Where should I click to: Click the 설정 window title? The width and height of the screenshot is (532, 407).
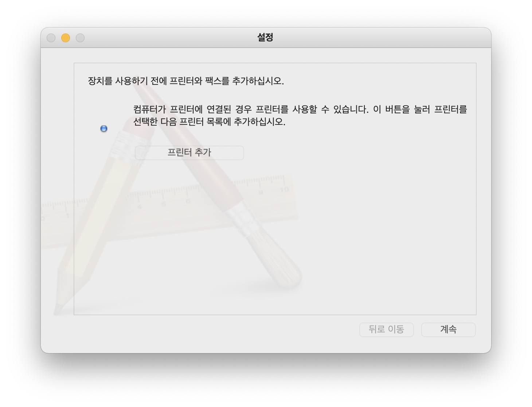coord(265,37)
